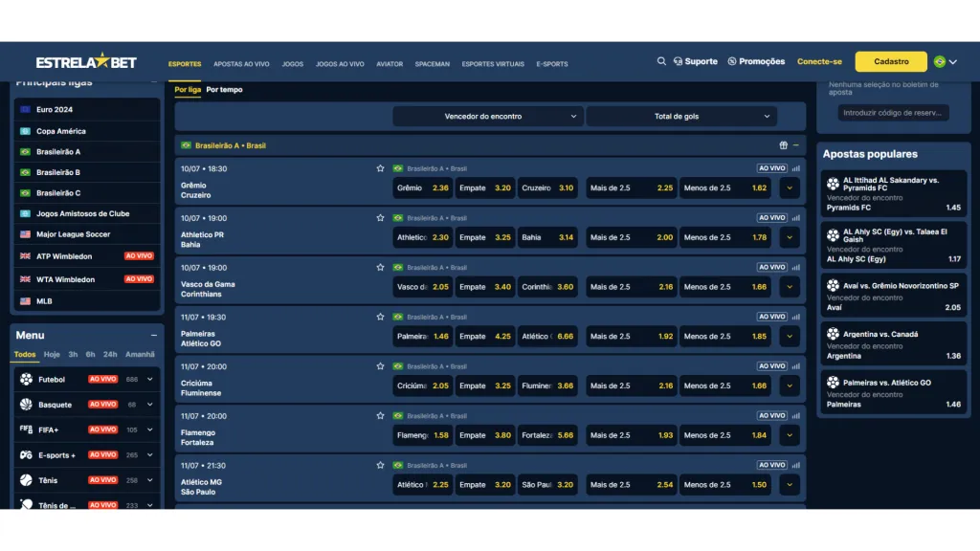Click the Futebol soccer ball icon
980x551 pixels.
pyautogui.click(x=26, y=380)
